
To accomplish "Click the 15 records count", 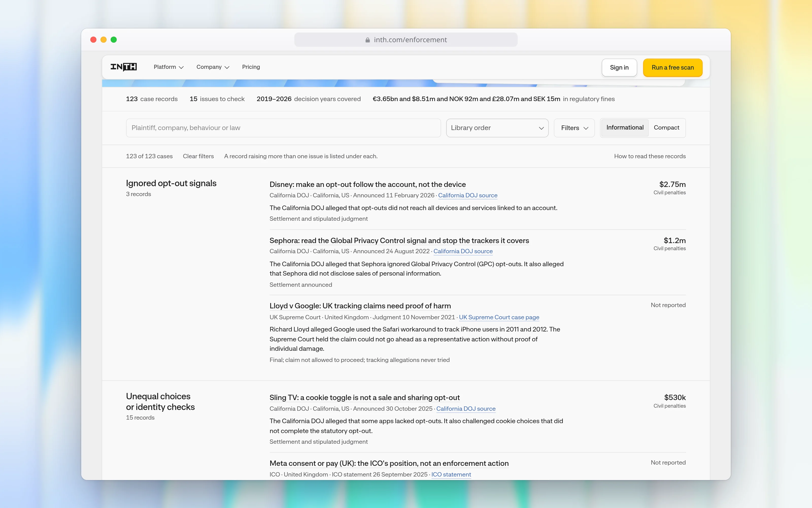I will tap(140, 418).
